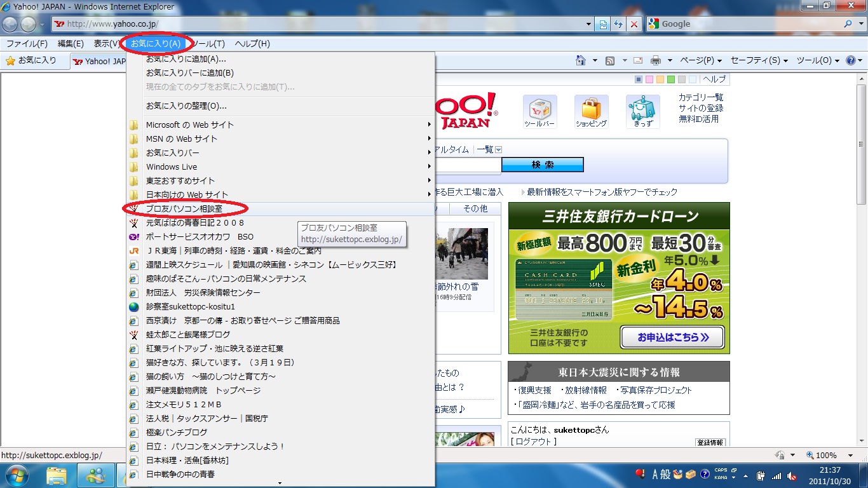Expand the MSN の Web サイト folder

click(280, 139)
